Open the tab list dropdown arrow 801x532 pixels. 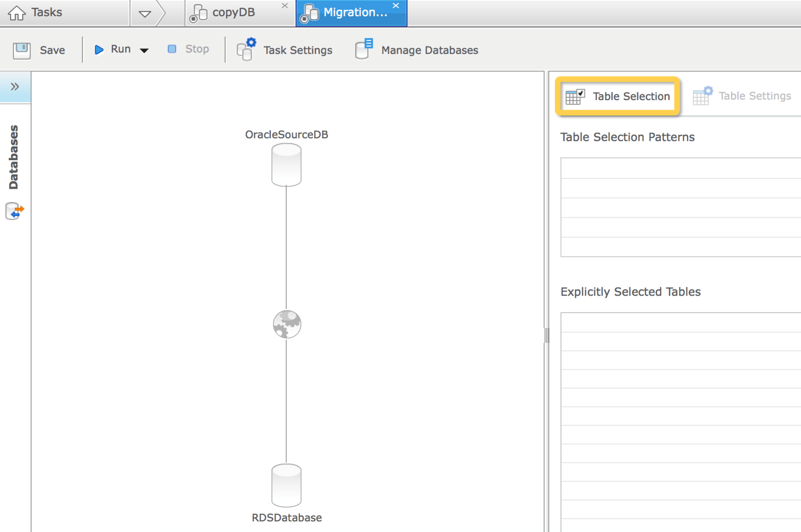point(145,14)
